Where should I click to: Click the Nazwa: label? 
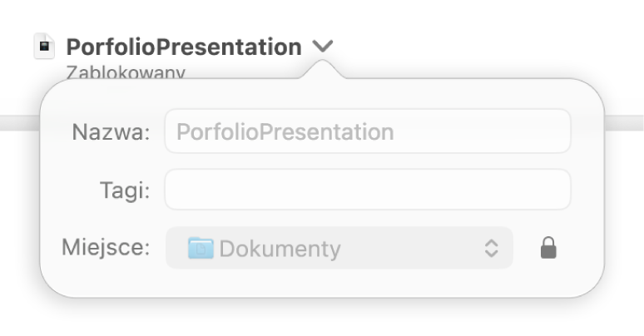pyautogui.click(x=111, y=132)
